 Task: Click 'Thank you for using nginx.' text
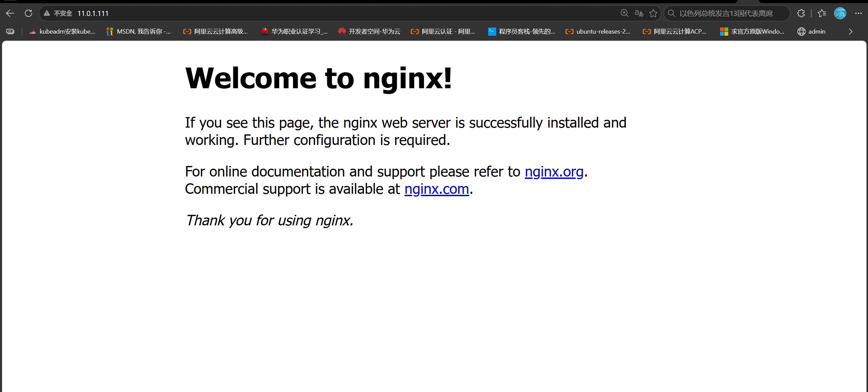click(x=269, y=221)
